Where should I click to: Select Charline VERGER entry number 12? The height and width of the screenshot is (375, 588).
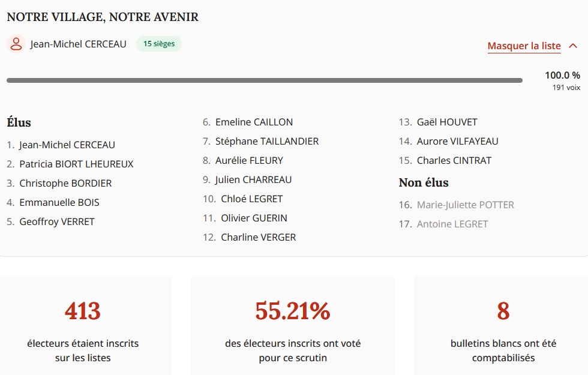click(258, 237)
